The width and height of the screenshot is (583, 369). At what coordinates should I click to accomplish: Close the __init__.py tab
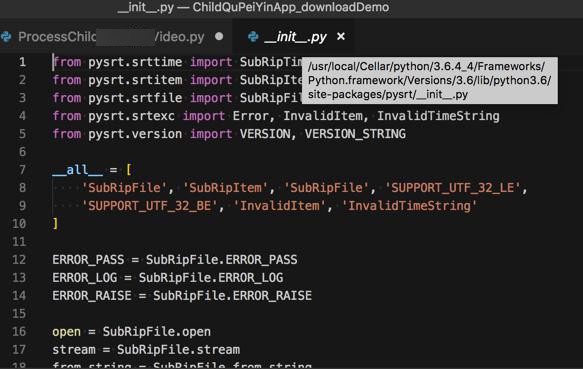341,36
